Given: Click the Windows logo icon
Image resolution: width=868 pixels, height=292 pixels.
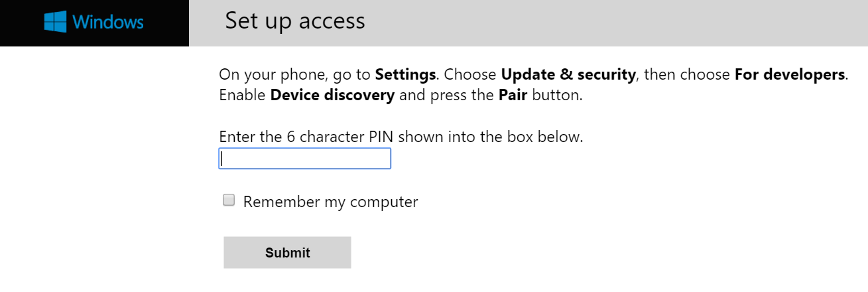Looking at the screenshot, I should [x=56, y=22].
